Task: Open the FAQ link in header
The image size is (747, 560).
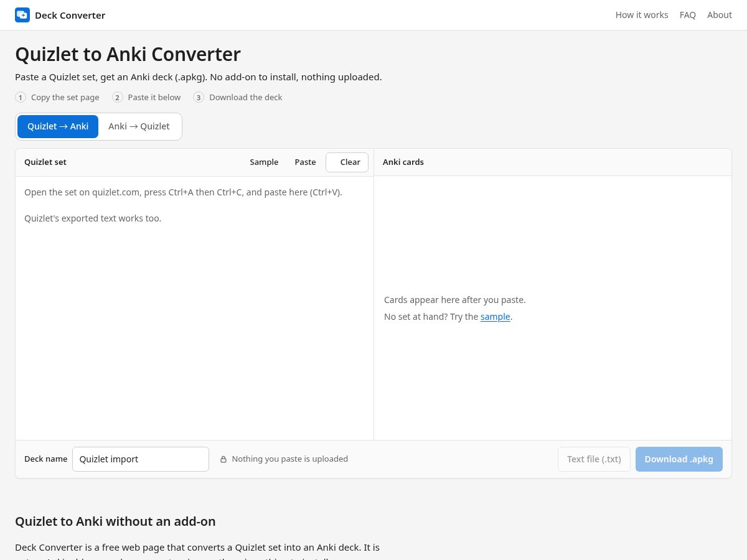Action: coord(688,15)
